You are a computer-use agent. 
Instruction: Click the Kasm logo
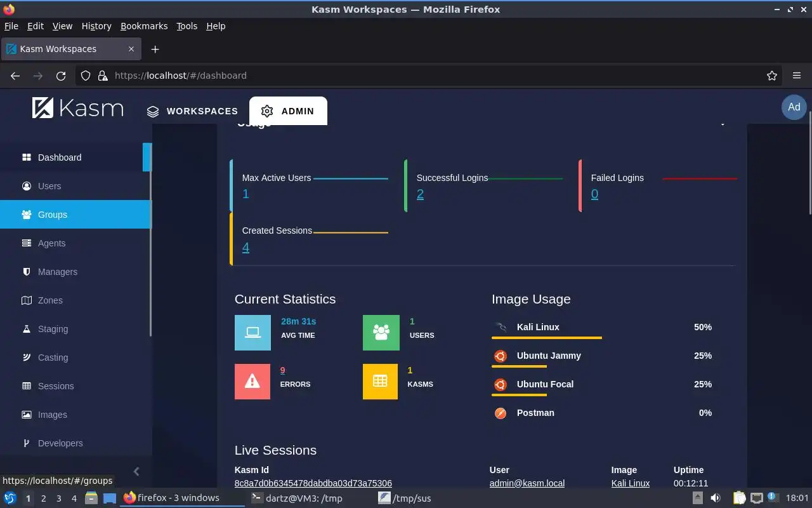pyautogui.click(x=77, y=108)
